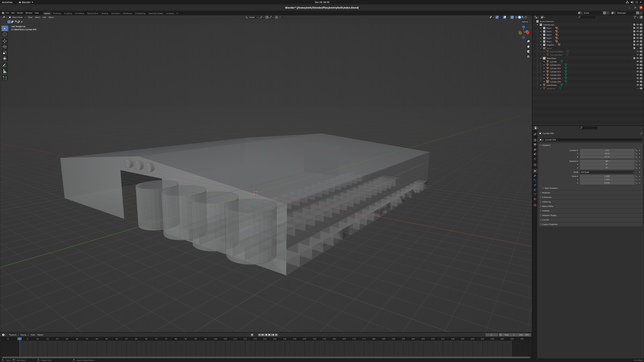Collapse the Transform panel
The image size is (644, 362).
(546, 145)
